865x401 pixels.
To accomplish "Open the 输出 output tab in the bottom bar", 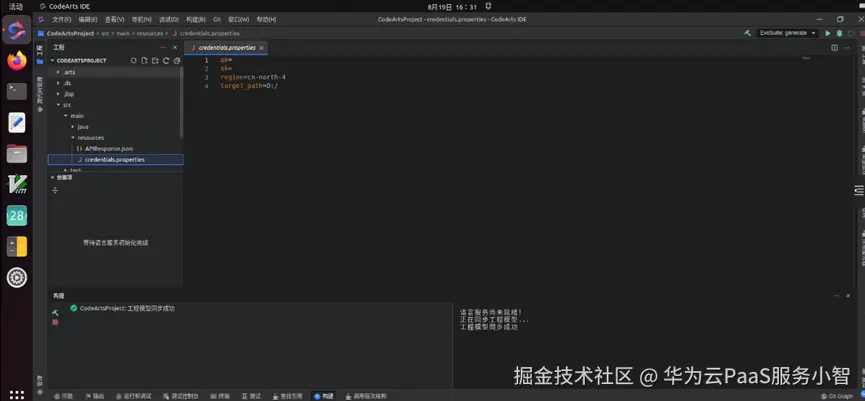I will point(95,396).
